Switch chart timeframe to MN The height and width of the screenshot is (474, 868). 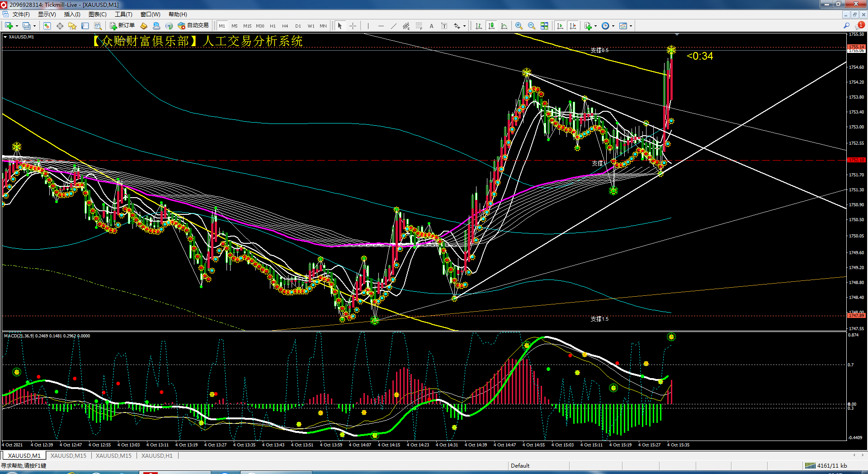[x=323, y=26]
